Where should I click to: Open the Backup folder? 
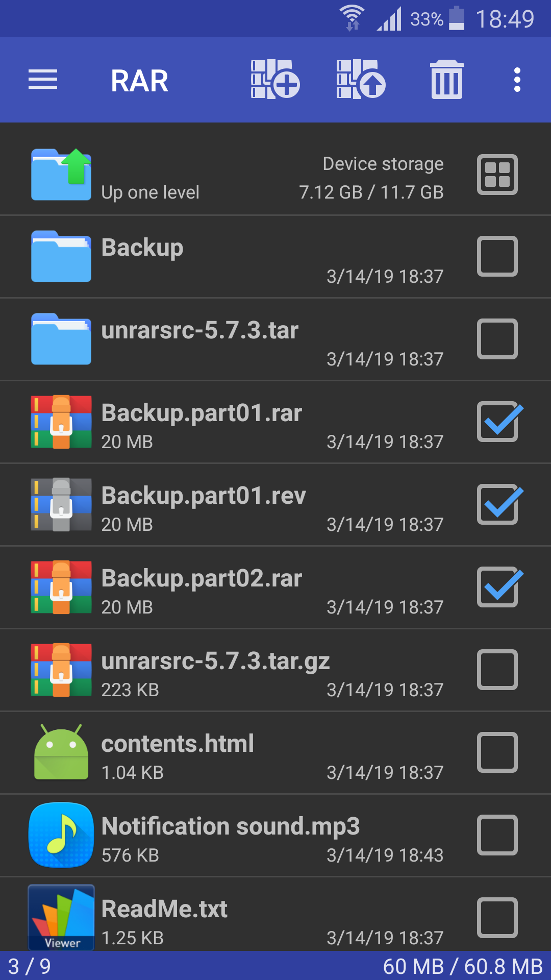[x=204, y=256]
